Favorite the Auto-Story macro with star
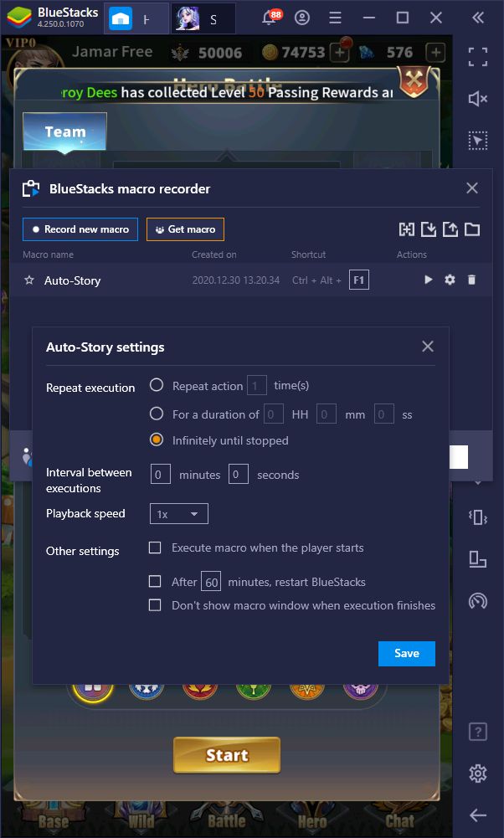This screenshot has width=504, height=838. pos(29,280)
